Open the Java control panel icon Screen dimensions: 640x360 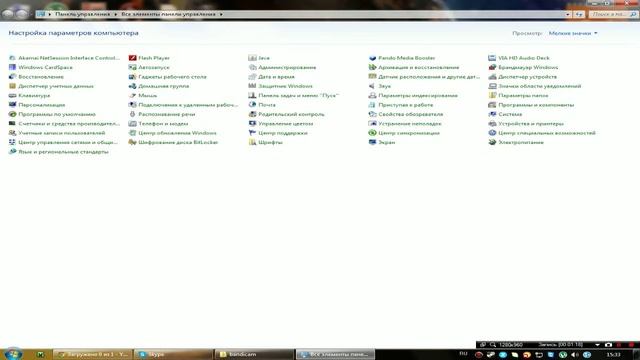click(x=252, y=58)
